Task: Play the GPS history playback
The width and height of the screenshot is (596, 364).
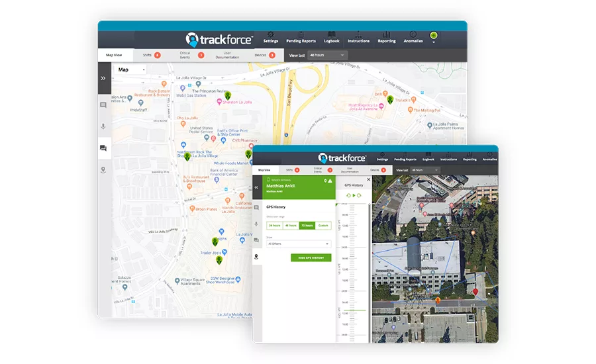Action: tap(354, 195)
